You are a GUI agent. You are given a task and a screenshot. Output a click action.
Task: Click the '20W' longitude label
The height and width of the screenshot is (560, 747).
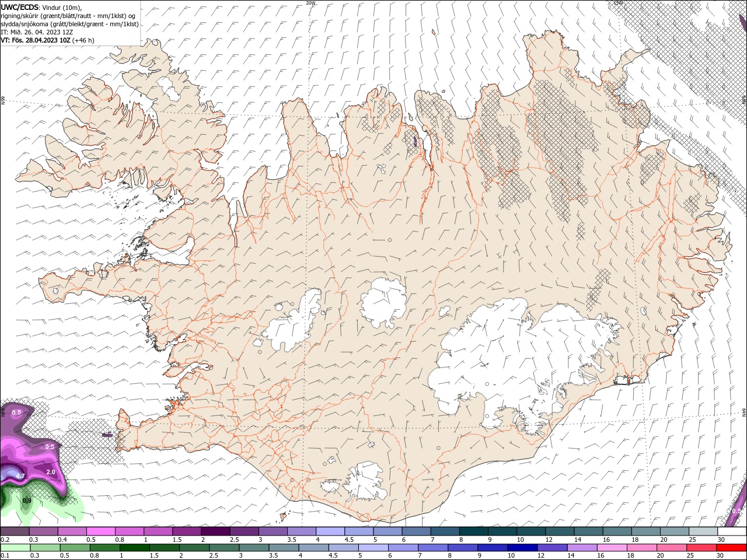311,3
